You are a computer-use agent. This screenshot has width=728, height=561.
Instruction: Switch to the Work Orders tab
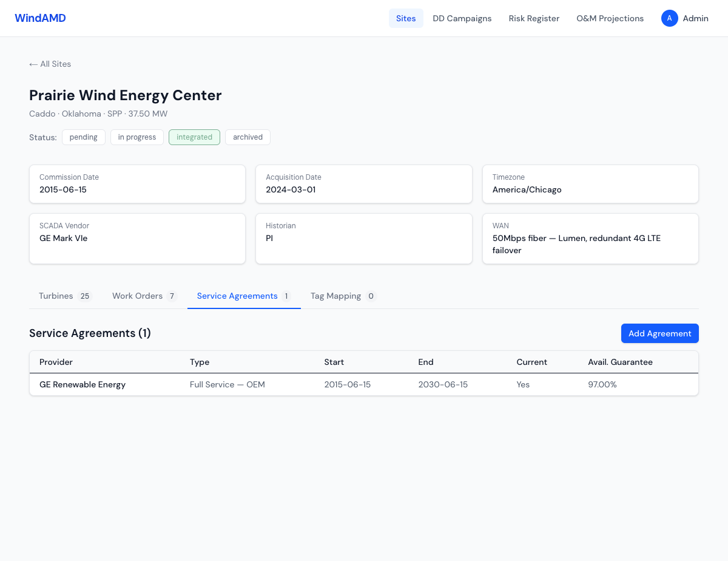[x=144, y=296]
